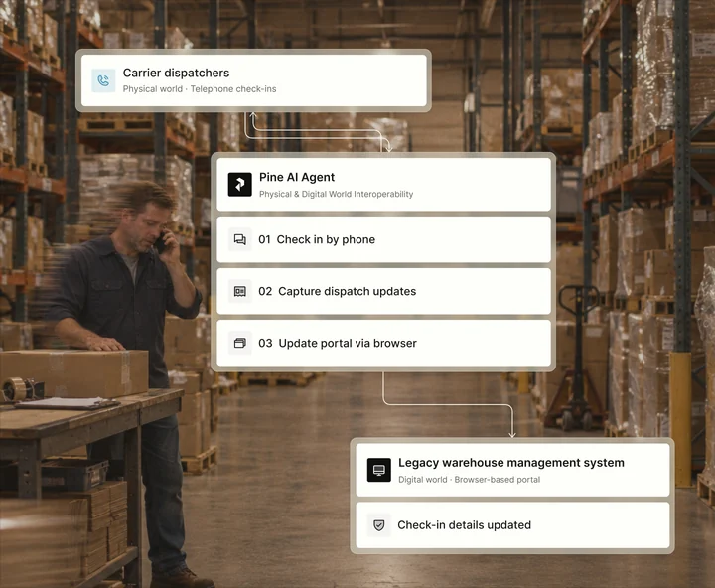This screenshot has width=715, height=588.
Task: Click 'Physical world · Telephone check-ins' subtitle
Action: click(x=200, y=89)
